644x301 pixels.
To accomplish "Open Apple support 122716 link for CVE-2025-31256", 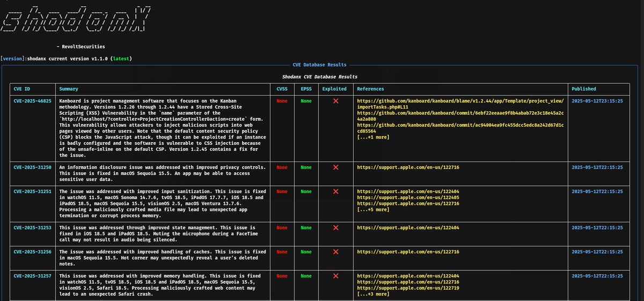I will 408,252.
